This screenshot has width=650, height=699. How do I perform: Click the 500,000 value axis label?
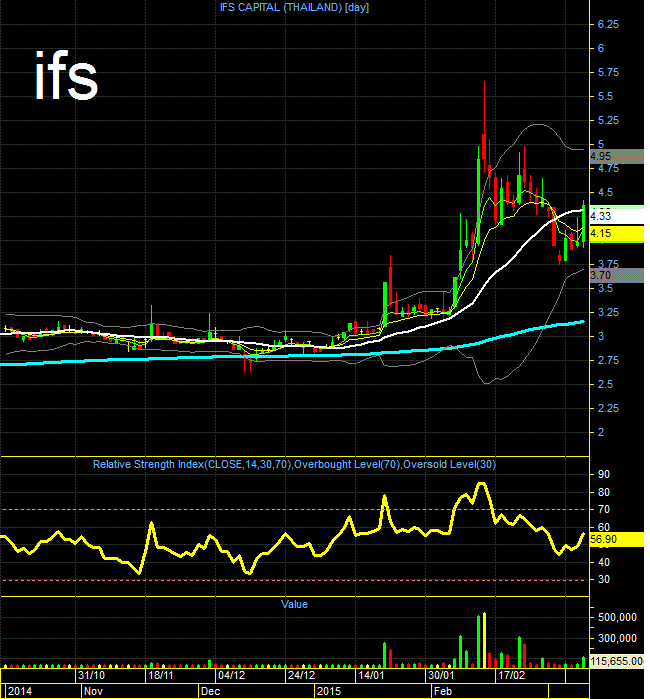pos(617,617)
